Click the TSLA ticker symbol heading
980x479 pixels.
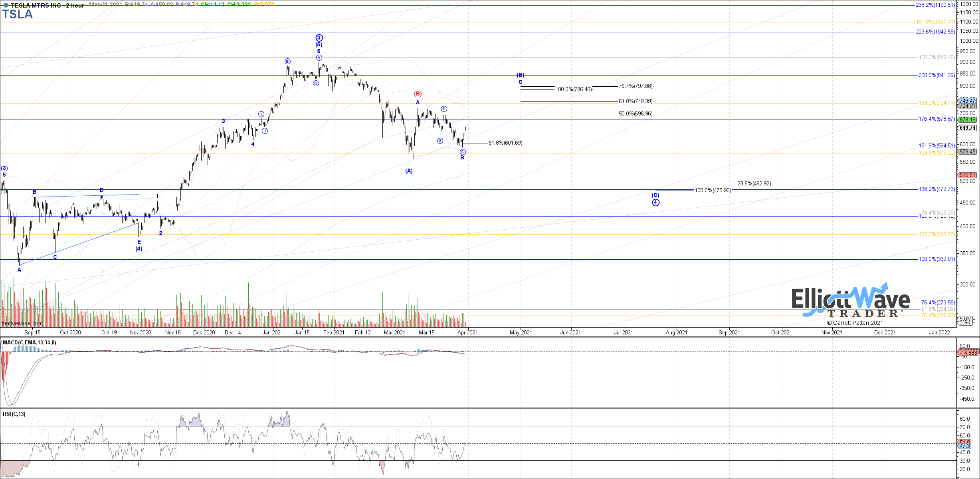pyautogui.click(x=18, y=14)
